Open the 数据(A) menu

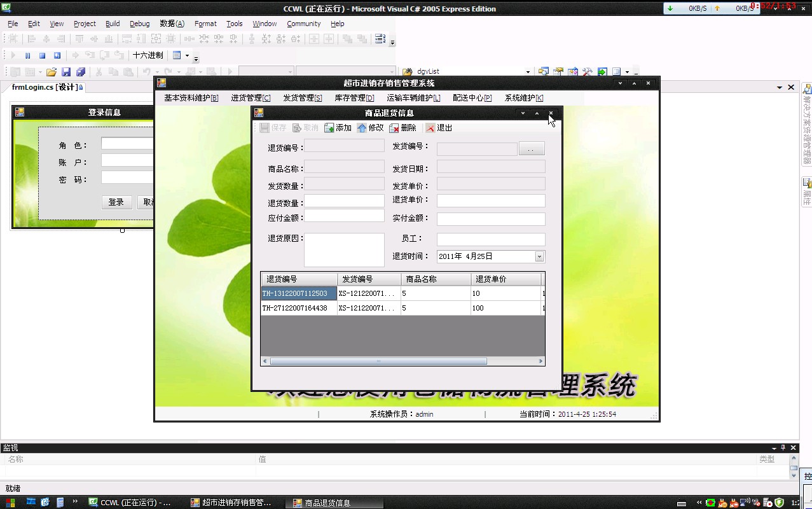pos(172,24)
